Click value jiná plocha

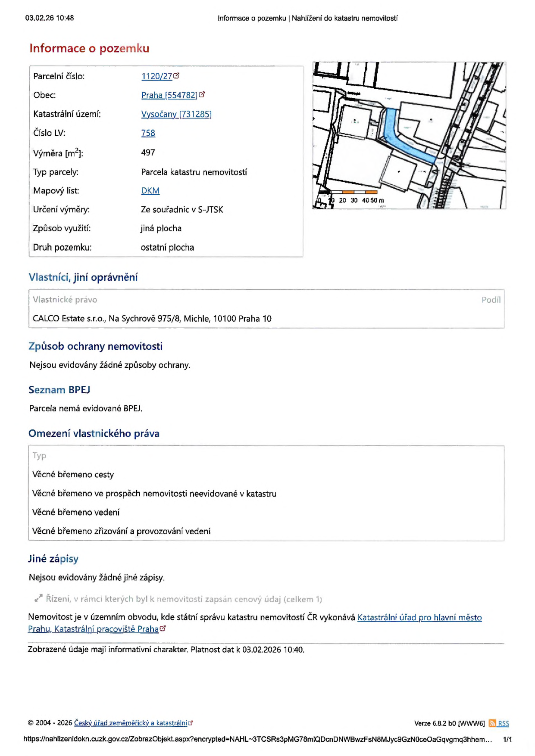pos(161,228)
